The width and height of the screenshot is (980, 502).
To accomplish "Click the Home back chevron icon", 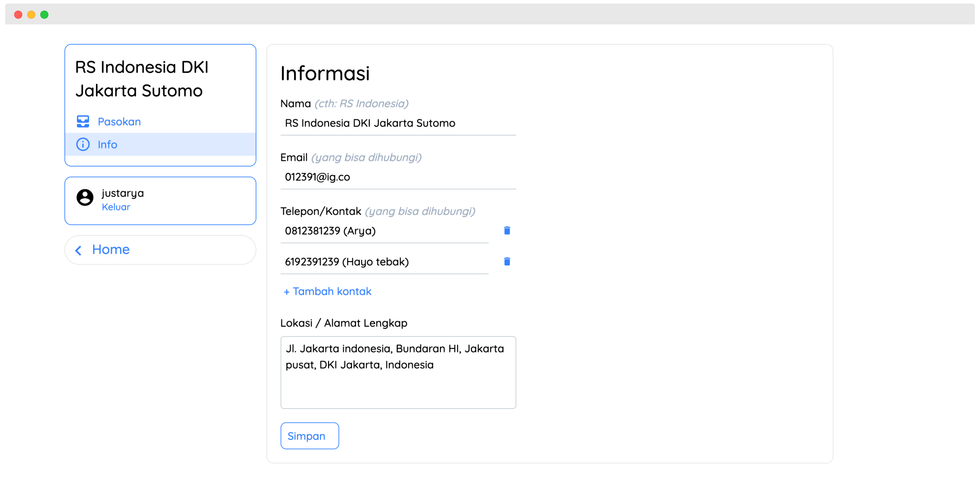I will pyautogui.click(x=78, y=250).
